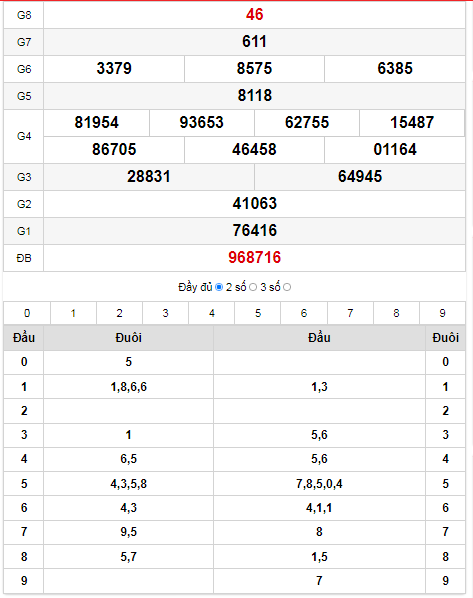
Task: Highlight results using digit 6 filter
Action: coord(304,313)
